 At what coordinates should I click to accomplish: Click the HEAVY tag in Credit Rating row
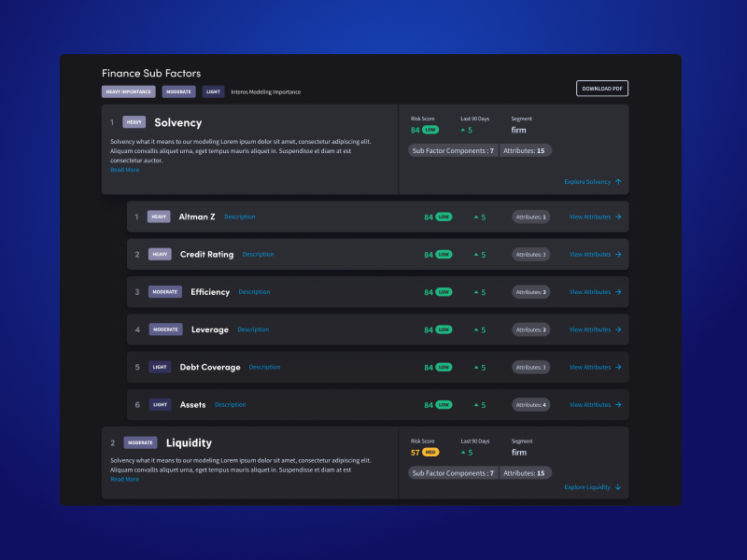(x=160, y=254)
